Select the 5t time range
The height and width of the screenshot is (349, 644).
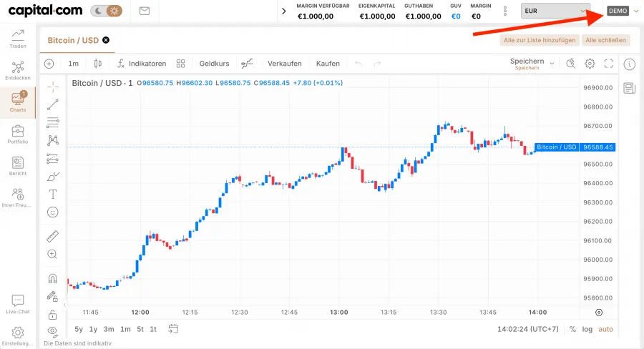tap(140, 329)
